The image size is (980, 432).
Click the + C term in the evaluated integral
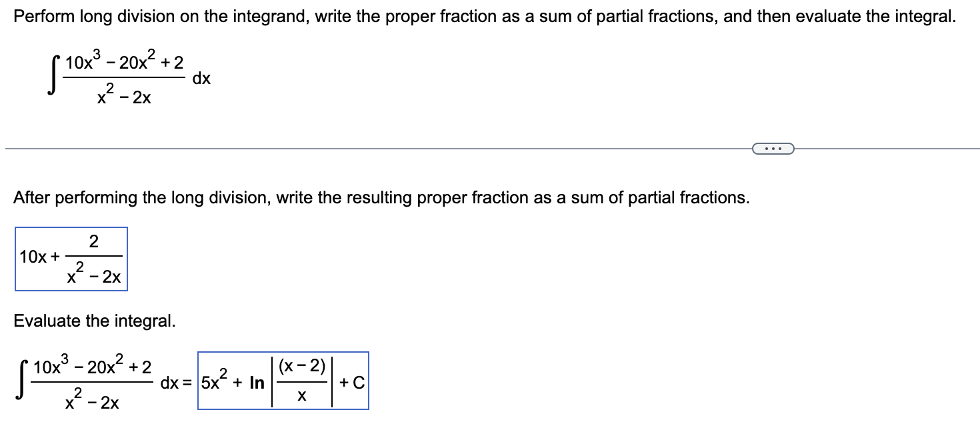pyautogui.click(x=351, y=381)
